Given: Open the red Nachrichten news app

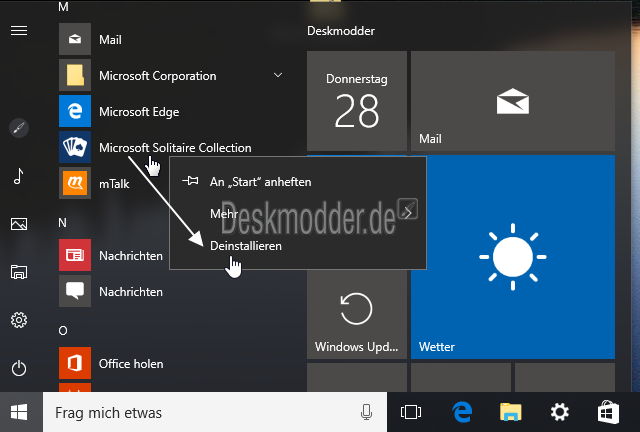Looking at the screenshot, I should [113, 255].
